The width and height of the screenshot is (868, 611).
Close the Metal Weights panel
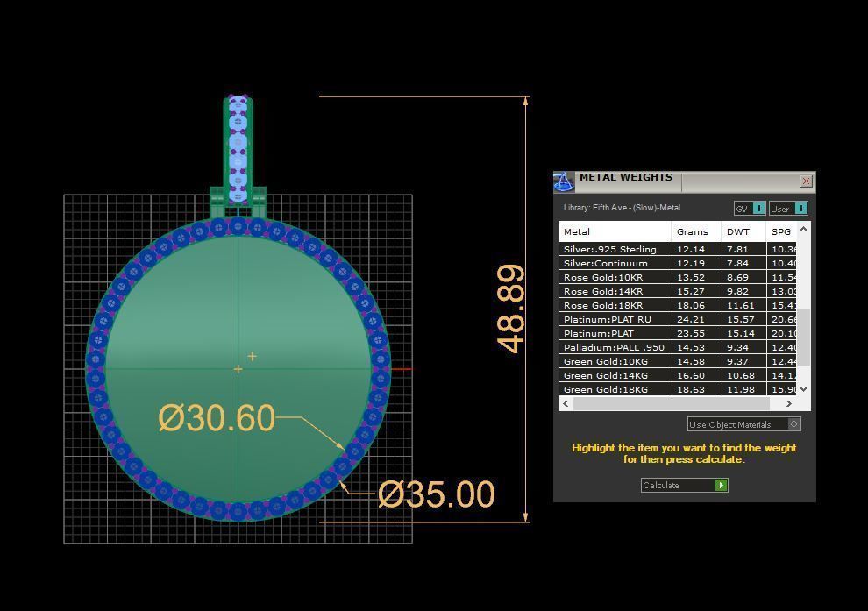[806, 181]
